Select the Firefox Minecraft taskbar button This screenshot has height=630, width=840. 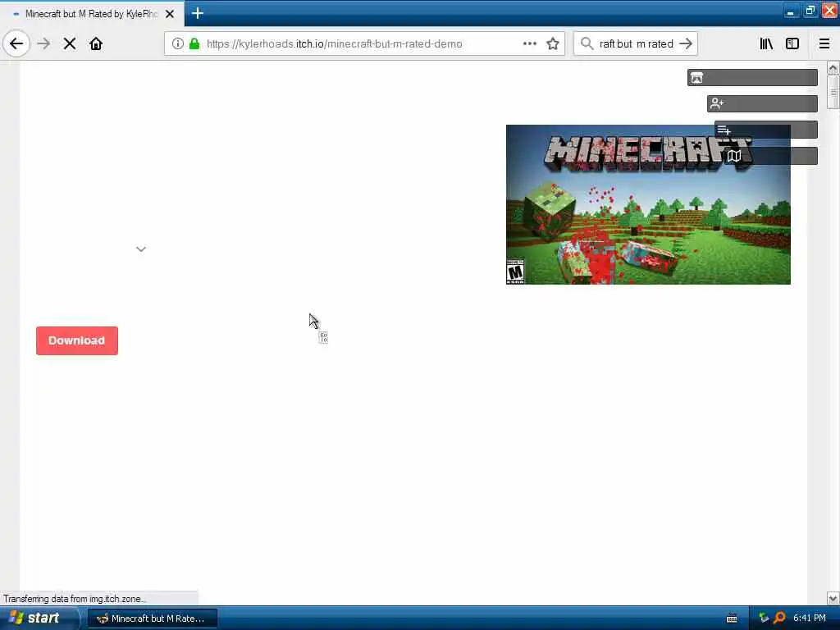pos(152,619)
